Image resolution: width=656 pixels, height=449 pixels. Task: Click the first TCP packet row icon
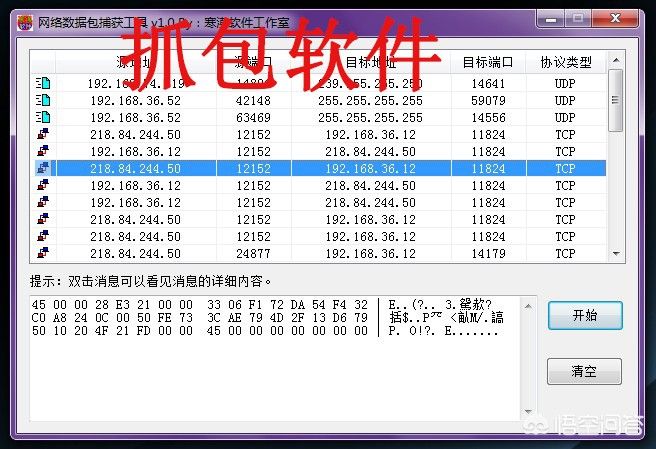pyautogui.click(x=43, y=134)
